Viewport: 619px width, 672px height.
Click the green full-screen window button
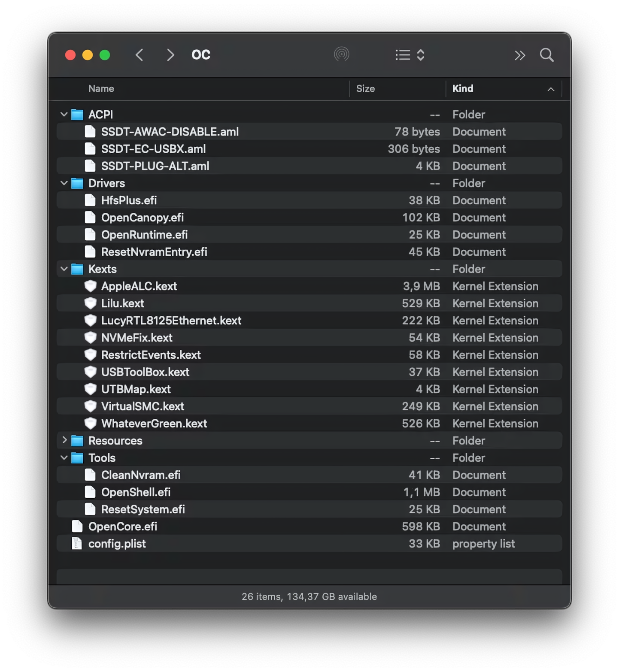pyautogui.click(x=105, y=55)
